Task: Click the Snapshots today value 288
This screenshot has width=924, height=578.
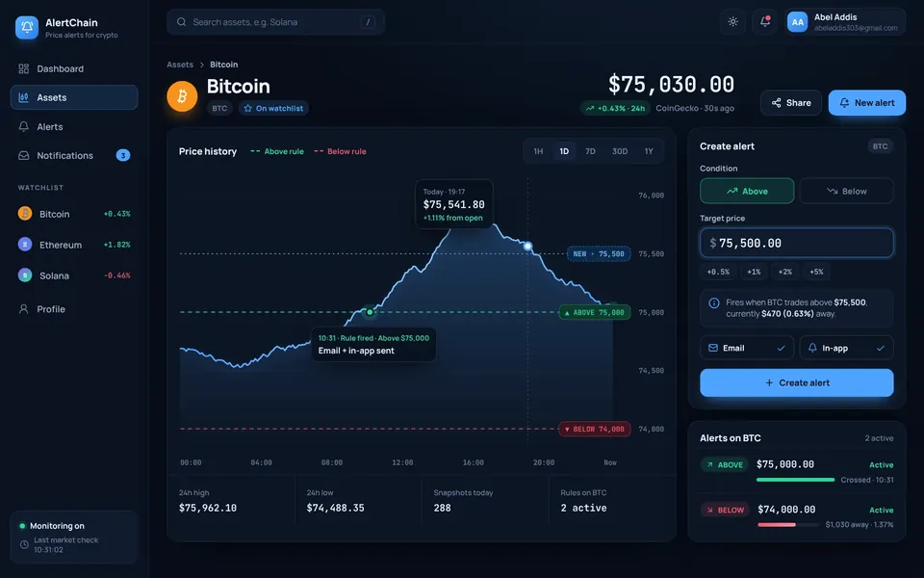Action: pyautogui.click(x=442, y=508)
